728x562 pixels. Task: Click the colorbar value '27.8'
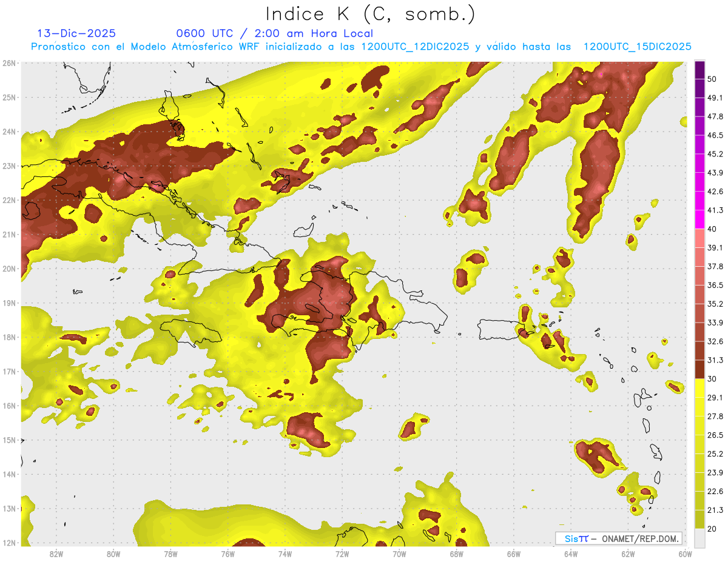click(x=715, y=416)
